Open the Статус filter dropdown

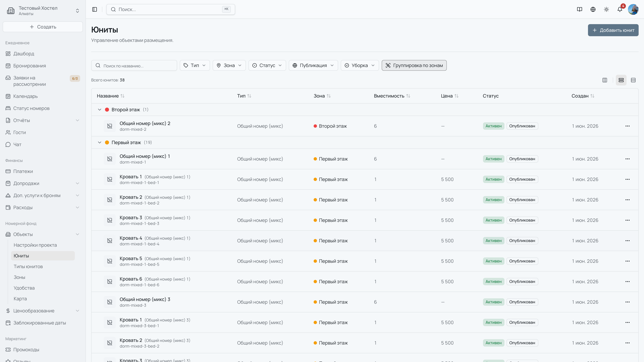coord(267,65)
